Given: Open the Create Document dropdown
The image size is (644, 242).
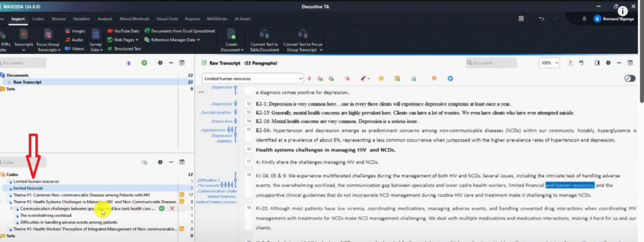Looking at the screenshot, I should tap(232, 40).
